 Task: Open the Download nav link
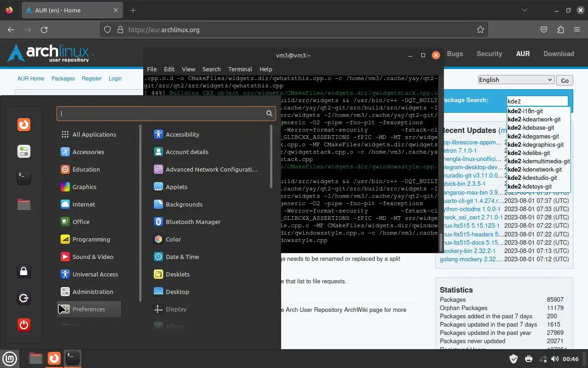[x=559, y=54]
